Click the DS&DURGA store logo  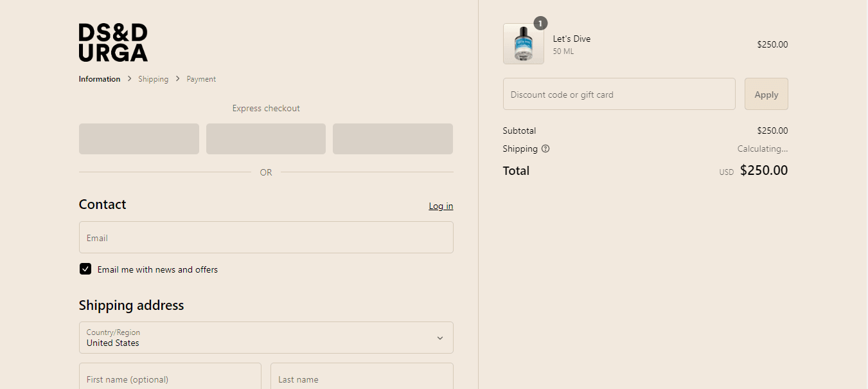point(113,42)
